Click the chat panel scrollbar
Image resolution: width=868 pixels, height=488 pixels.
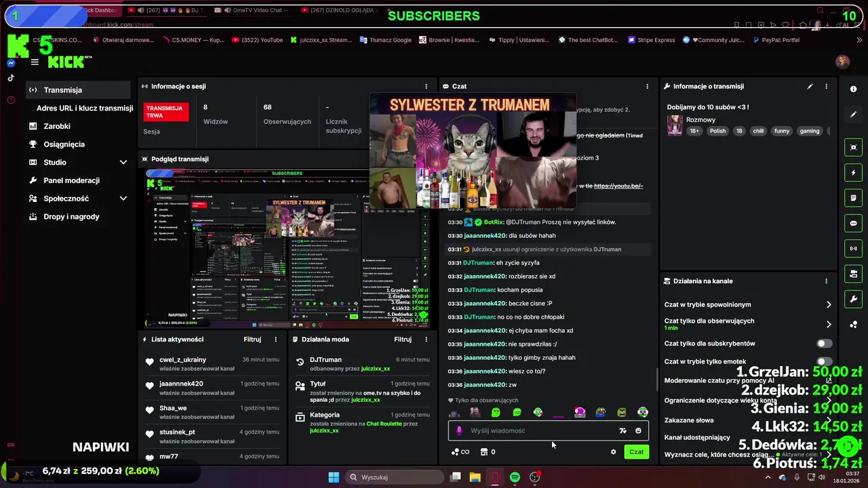[x=656, y=380]
